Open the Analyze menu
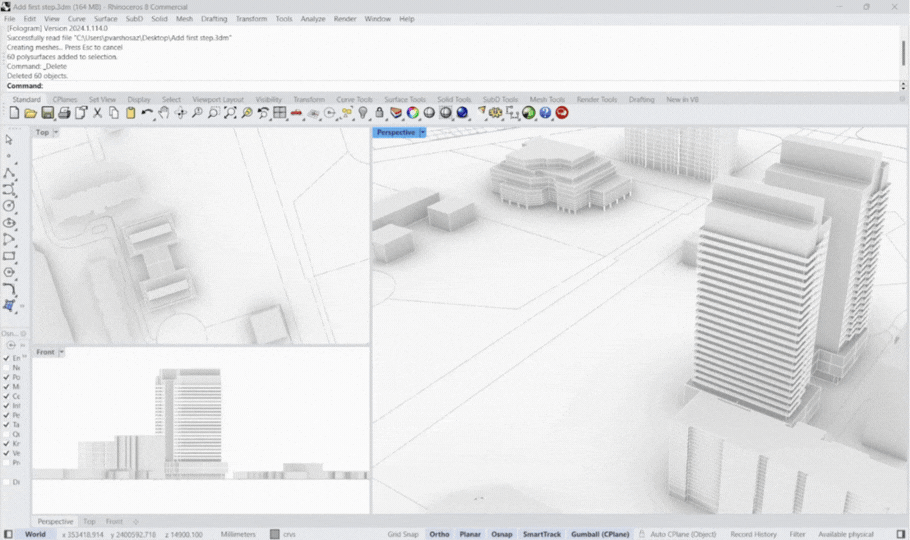Viewport: 910px width, 540px height. point(313,19)
